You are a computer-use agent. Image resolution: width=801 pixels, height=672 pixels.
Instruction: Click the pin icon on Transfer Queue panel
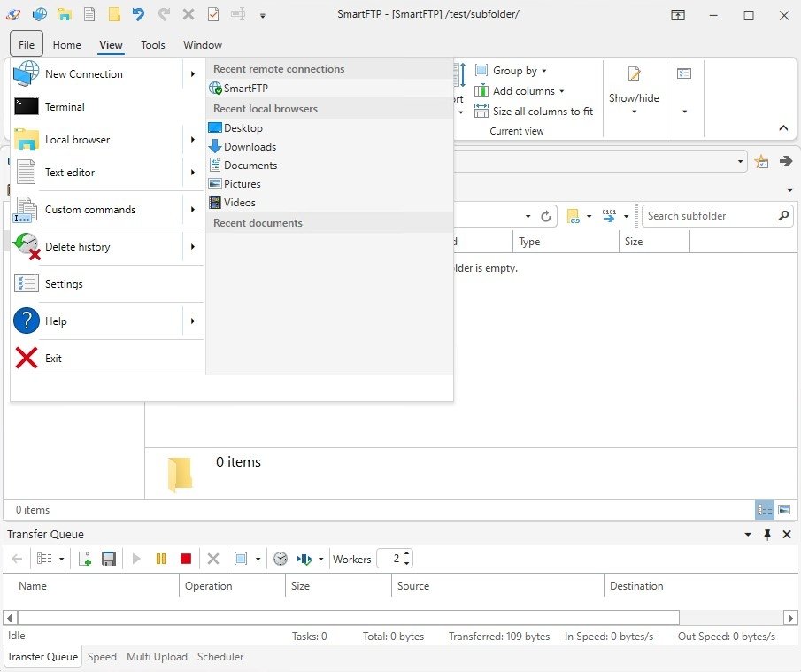click(766, 535)
